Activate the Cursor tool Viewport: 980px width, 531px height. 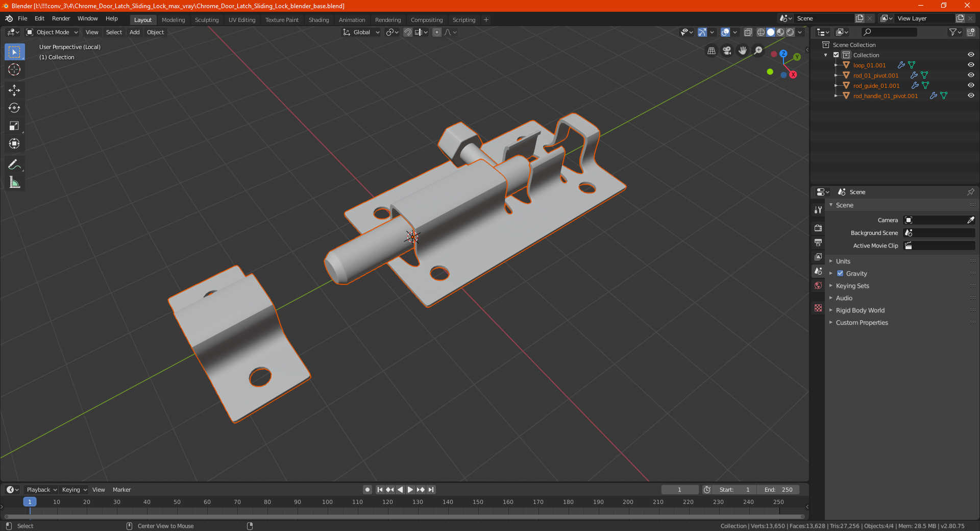[x=14, y=70]
